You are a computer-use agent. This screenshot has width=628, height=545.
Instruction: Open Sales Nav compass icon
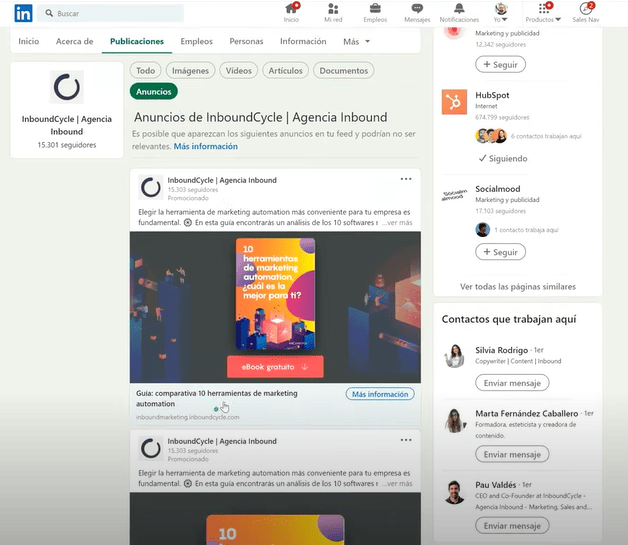(x=586, y=13)
